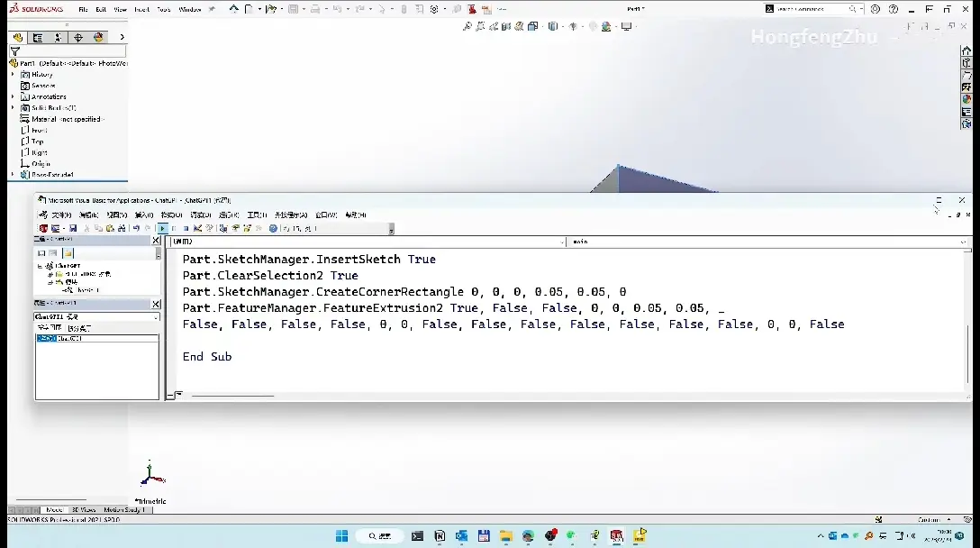Open SolidWorks Help question mark icon
980x548 pixels.
coord(894,9)
